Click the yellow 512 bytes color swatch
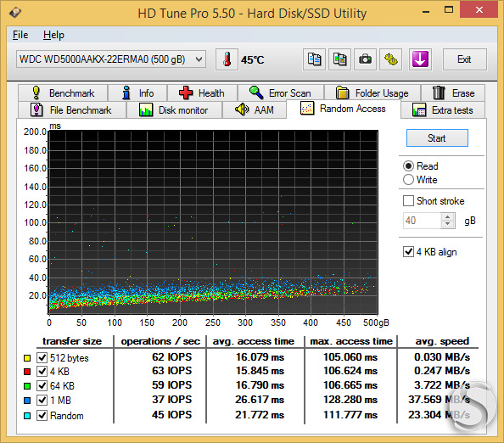 (27, 358)
